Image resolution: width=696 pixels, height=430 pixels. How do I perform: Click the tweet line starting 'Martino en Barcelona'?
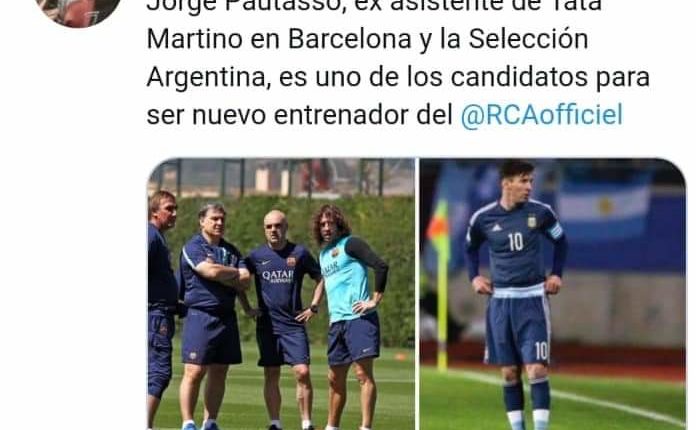click(368, 40)
